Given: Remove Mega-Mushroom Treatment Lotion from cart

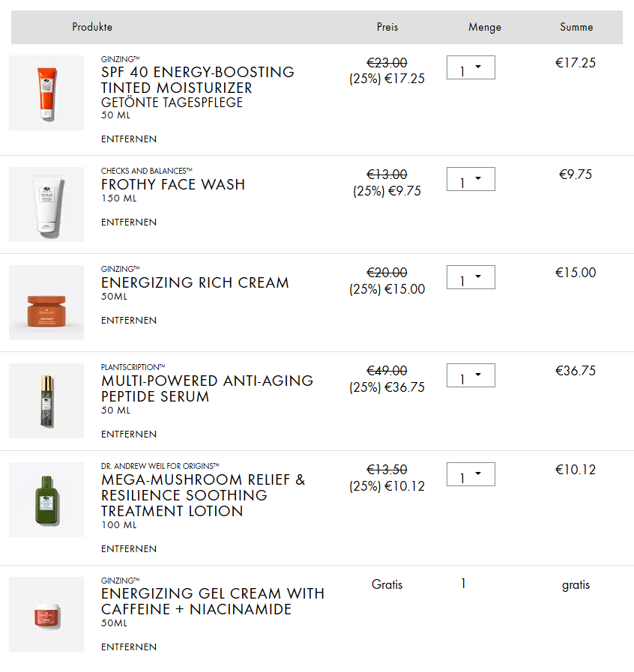Looking at the screenshot, I should pos(129,549).
